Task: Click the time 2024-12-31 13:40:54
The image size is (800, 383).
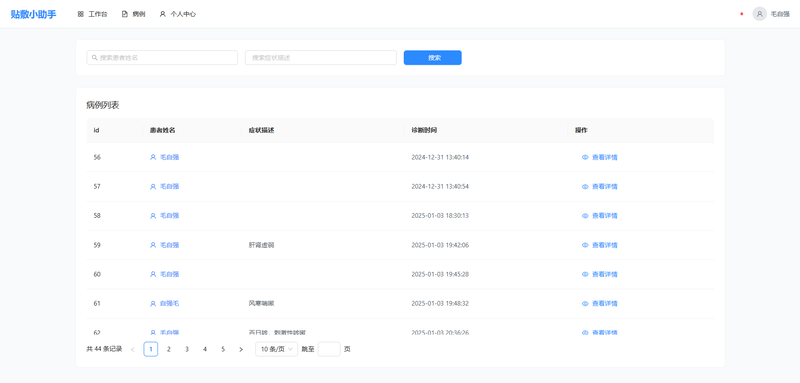Action: click(x=440, y=187)
